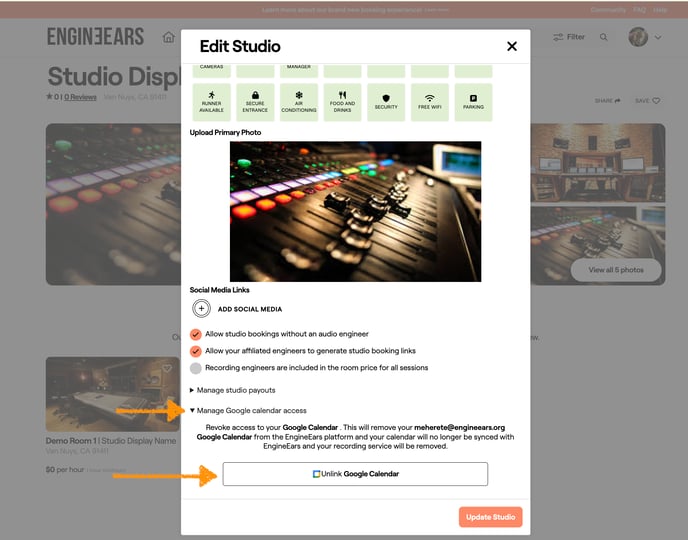Image resolution: width=688 pixels, height=540 pixels.
Task: Enable recording engineers included in room price
Action: pos(196,368)
